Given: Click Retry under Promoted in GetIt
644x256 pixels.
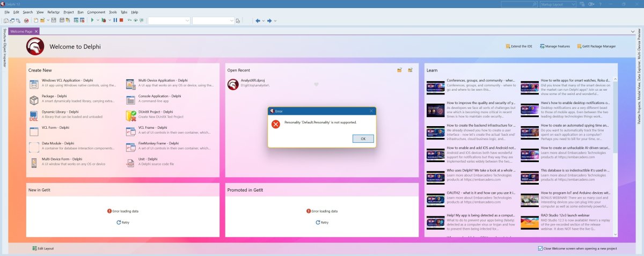Looking at the screenshot, I should pyautogui.click(x=321, y=222).
